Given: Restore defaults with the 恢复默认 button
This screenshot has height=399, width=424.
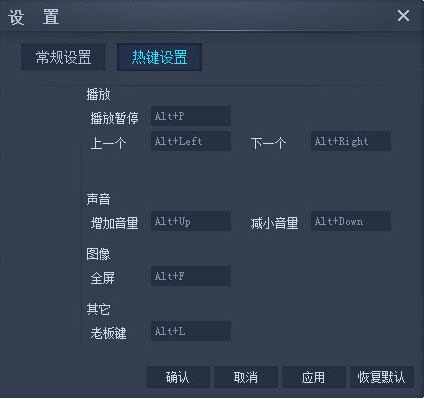Looking at the screenshot, I should coord(382,377).
